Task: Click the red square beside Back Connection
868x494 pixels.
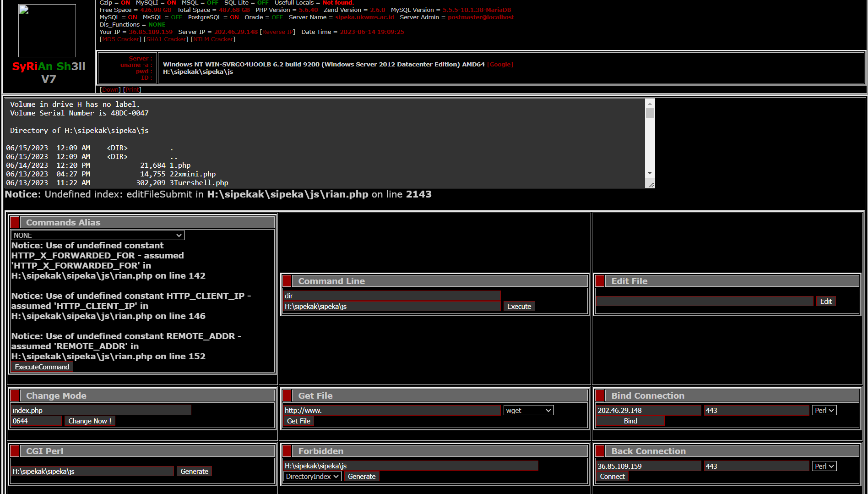Action: click(600, 451)
